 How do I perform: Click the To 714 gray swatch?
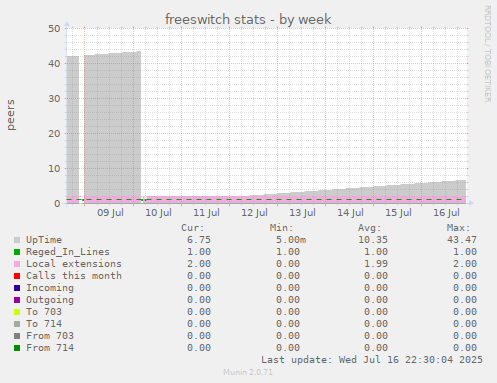click(17, 324)
